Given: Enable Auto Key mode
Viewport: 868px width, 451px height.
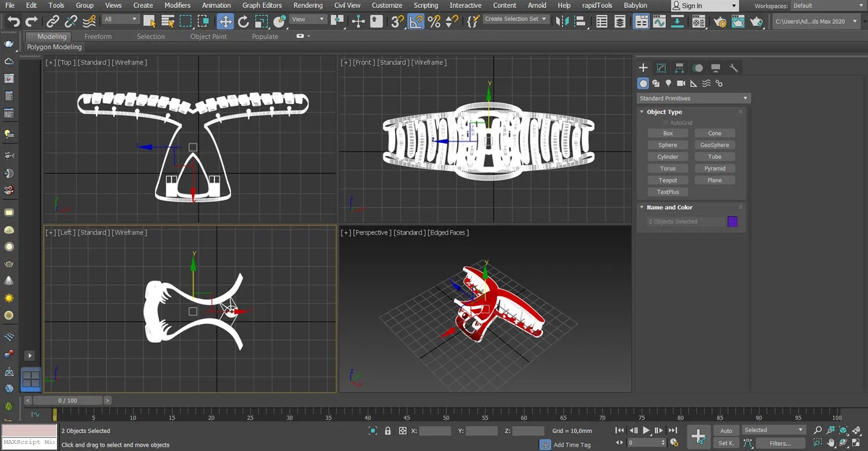Looking at the screenshot, I should coord(726,431).
